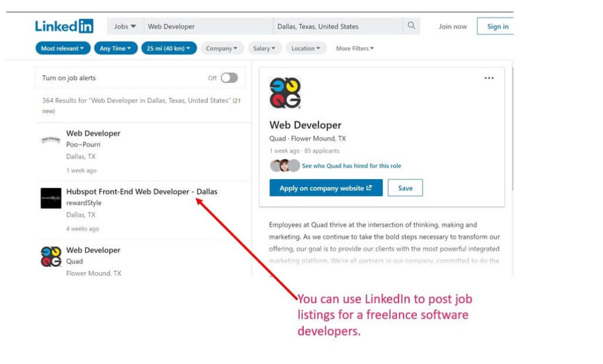
Task: Click the 4 weeks ago posting date
Action: [x=82, y=229]
